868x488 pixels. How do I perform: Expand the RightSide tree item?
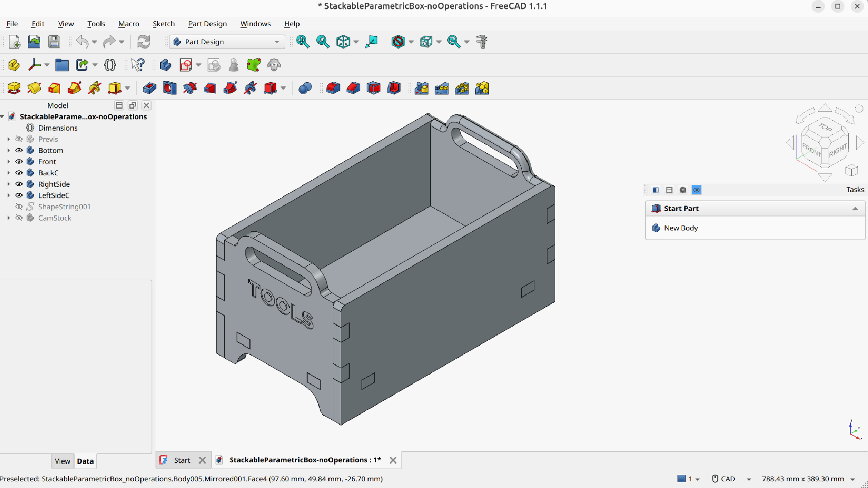click(9, 184)
